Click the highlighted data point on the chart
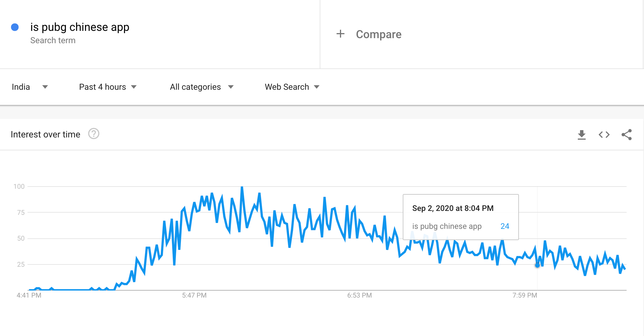Image resolution: width=644 pixels, height=336 pixels. (537, 265)
